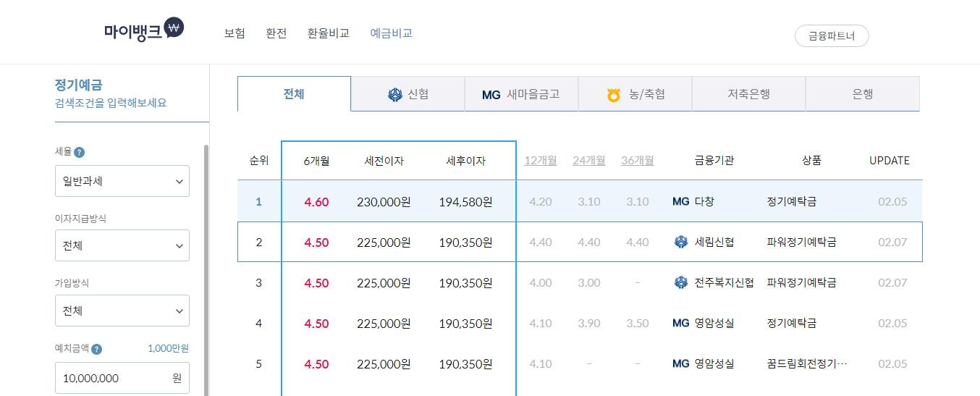Click the 금융파트너 button

tap(832, 35)
